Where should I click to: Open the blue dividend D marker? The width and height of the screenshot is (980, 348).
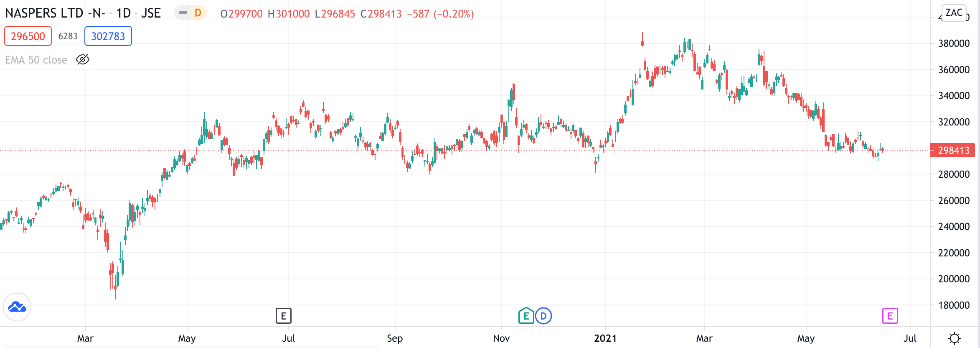(543, 316)
